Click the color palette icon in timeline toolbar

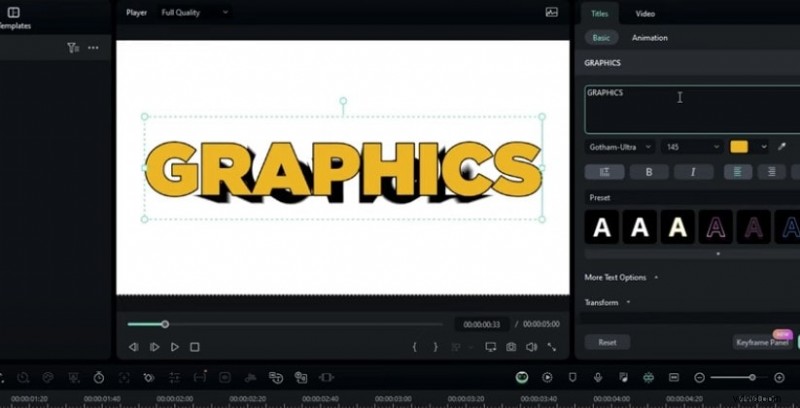47,377
